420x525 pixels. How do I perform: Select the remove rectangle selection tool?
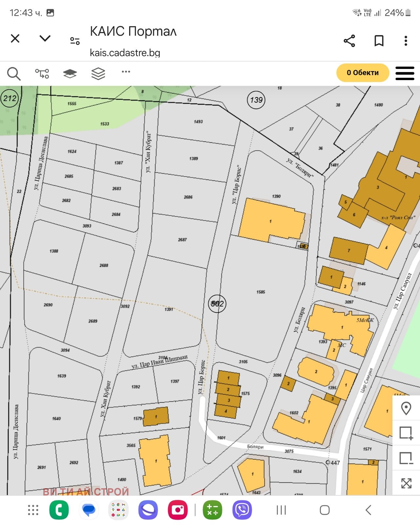[x=406, y=458]
